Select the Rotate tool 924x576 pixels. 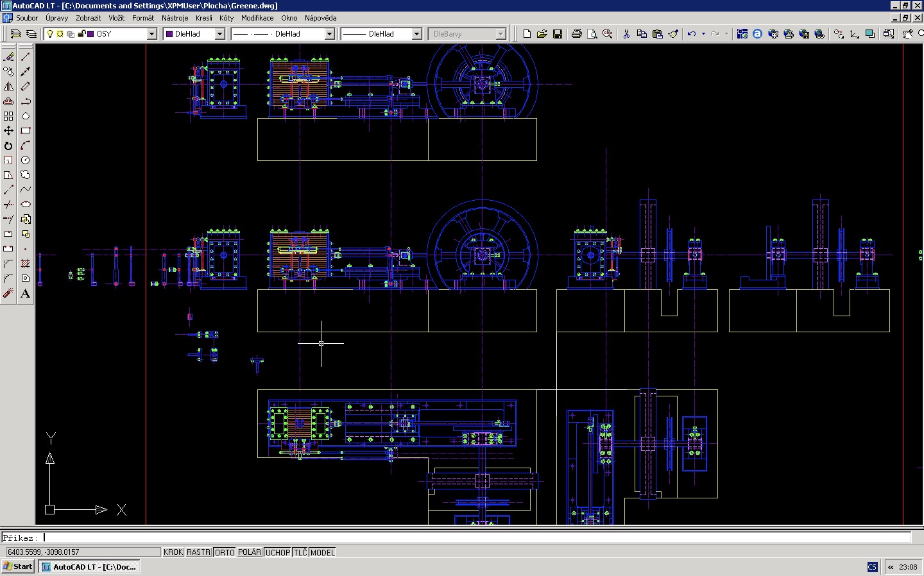8,146
